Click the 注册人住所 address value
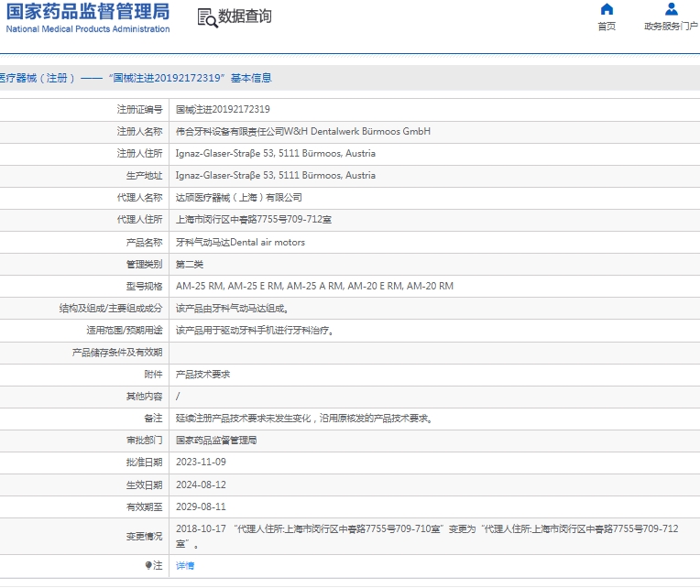700x588 pixels. point(276,154)
